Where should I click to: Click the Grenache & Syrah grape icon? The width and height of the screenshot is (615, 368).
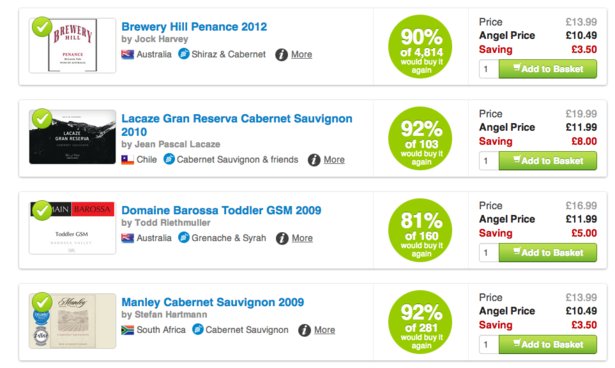coord(184,237)
